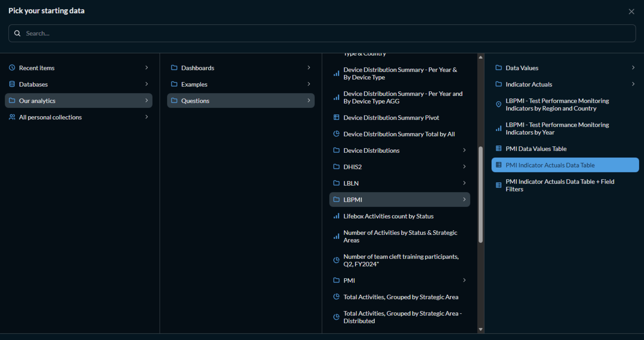
Task: Click the Dashboards folder icon
Action: (x=174, y=68)
